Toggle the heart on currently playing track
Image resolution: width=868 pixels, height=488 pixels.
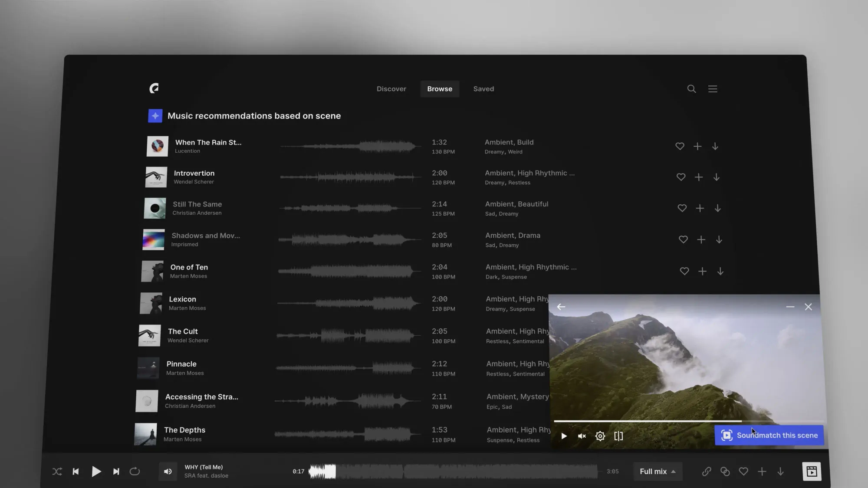point(743,472)
